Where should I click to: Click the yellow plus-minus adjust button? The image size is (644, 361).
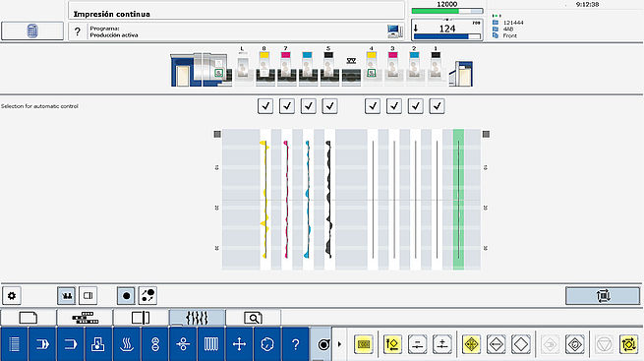pyautogui.click(x=441, y=344)
